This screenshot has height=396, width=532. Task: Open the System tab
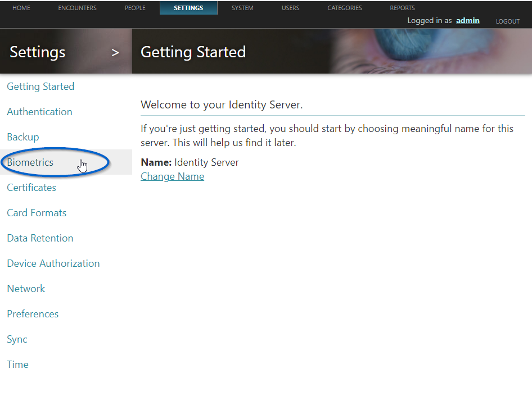pyautogui.click(x=242, y=8)
